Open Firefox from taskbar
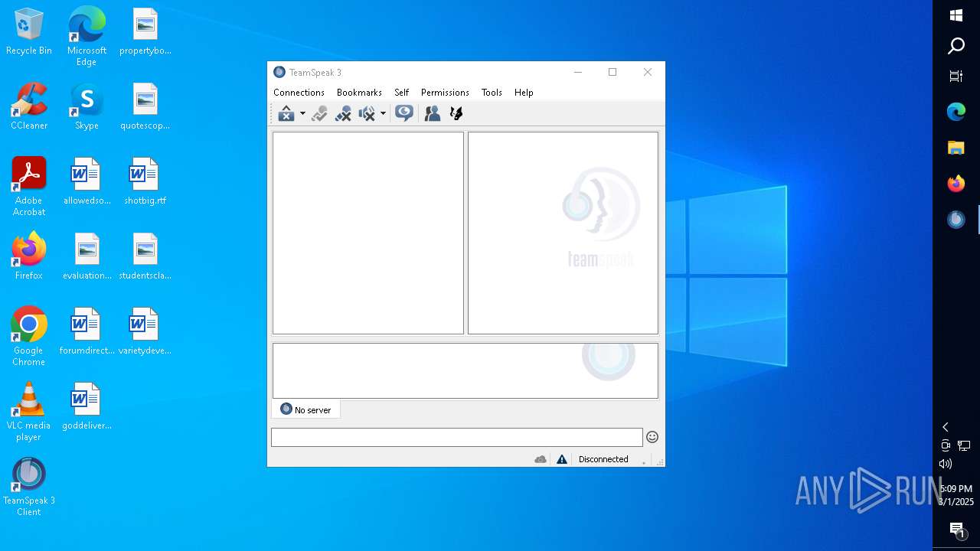 956,184
